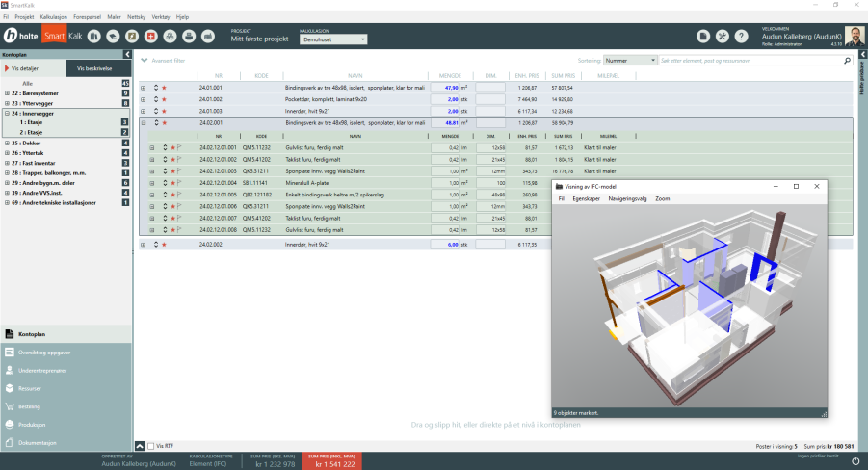Screen dimensions: 868x470
Task: Open Navigeringsvalg menu in IFC viewer
Action: [625, 198]
